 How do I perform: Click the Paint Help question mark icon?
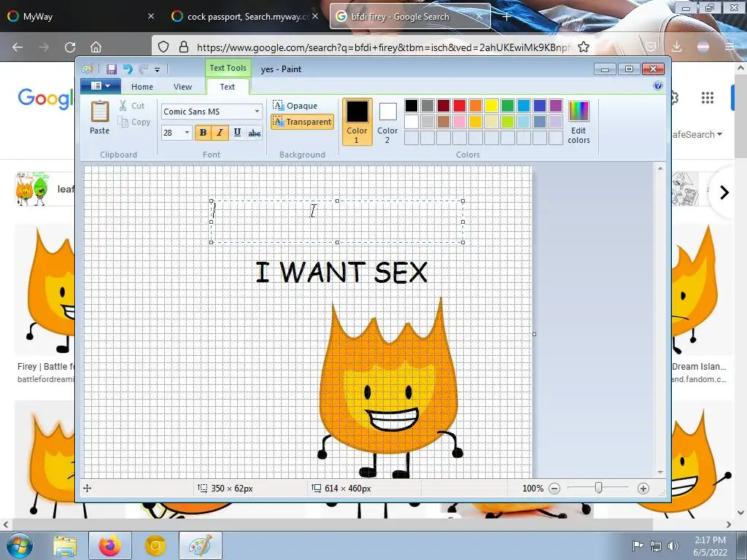658,86
